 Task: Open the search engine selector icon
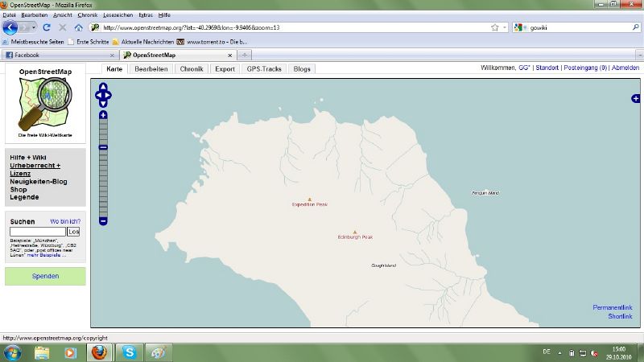tap(518, 27)
